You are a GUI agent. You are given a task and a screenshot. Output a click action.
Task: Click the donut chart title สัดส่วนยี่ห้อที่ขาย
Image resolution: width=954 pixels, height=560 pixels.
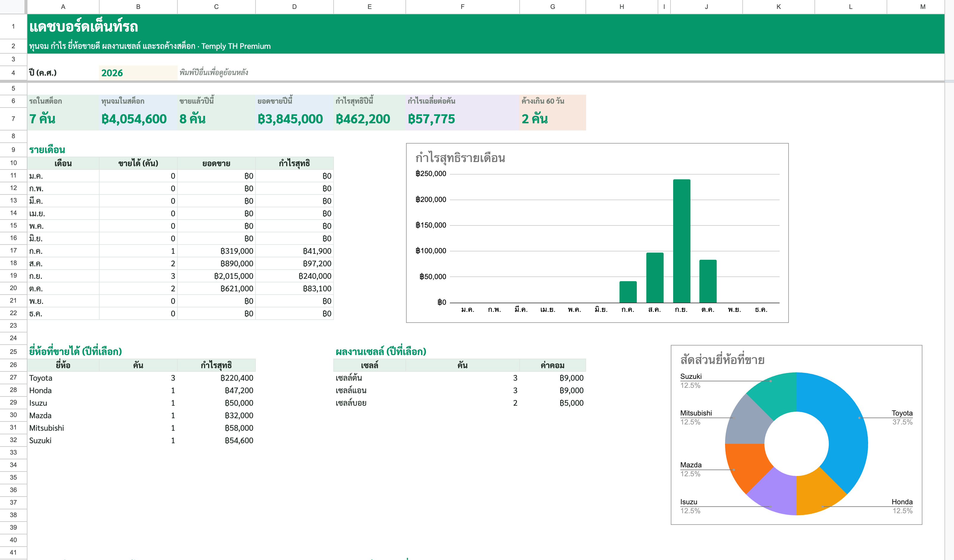click(722, 360)
